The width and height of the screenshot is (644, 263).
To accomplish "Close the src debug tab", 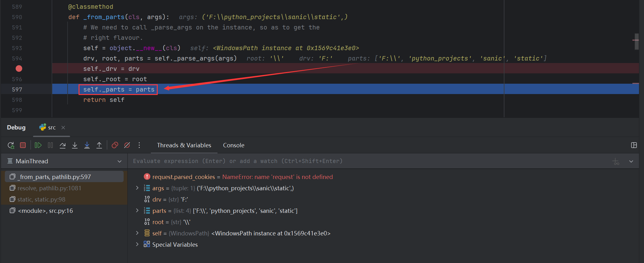I will [x=63, y=128].
